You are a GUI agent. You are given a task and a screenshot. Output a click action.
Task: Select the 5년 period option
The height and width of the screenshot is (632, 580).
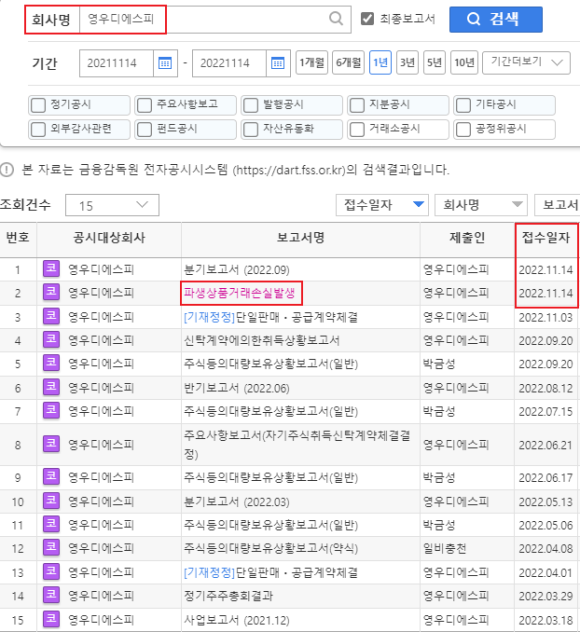434,62
